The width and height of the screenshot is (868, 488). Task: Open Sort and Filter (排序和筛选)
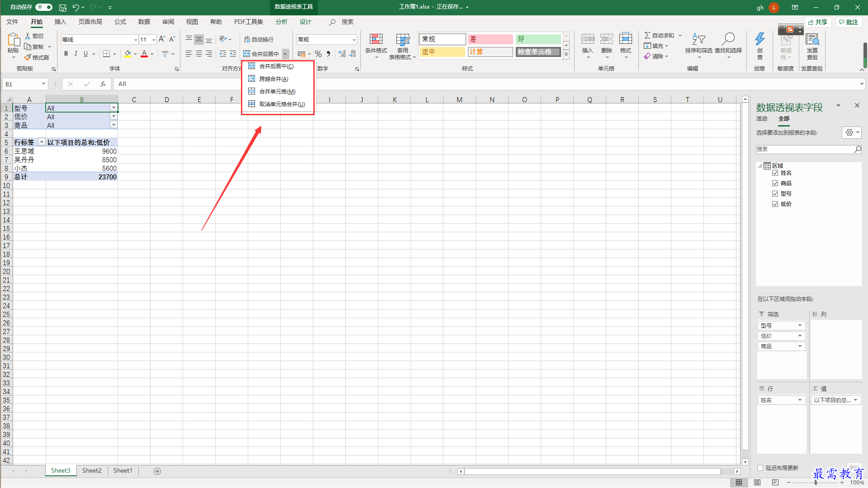pyautogui.click(x=698, y=46)
